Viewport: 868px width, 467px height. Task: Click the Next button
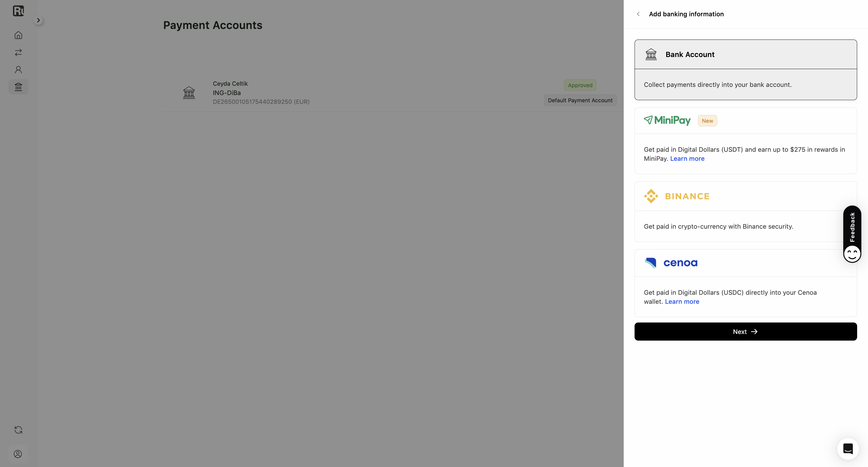(745, 332)
